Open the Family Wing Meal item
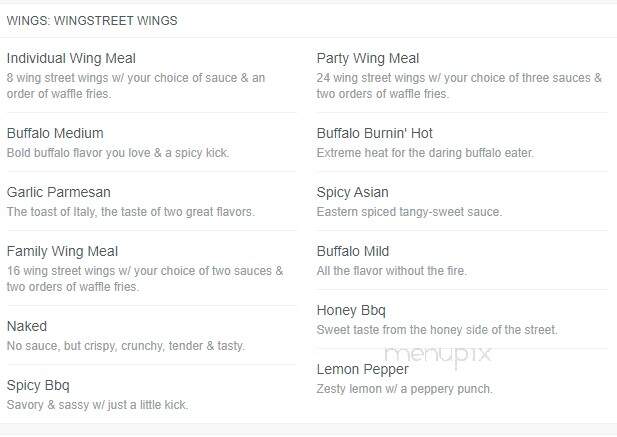The width and height of the screenshot is (617, 437). [x=62, y=251]
